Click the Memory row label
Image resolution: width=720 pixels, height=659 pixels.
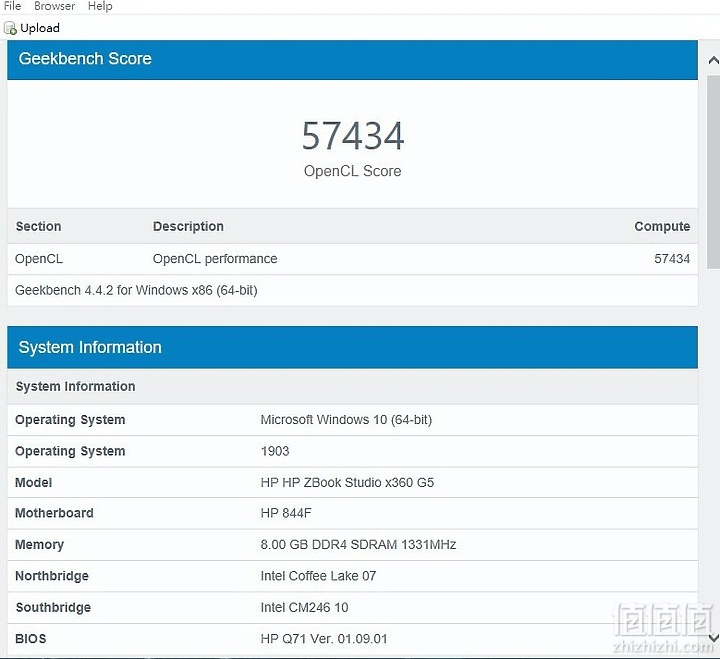39,545
